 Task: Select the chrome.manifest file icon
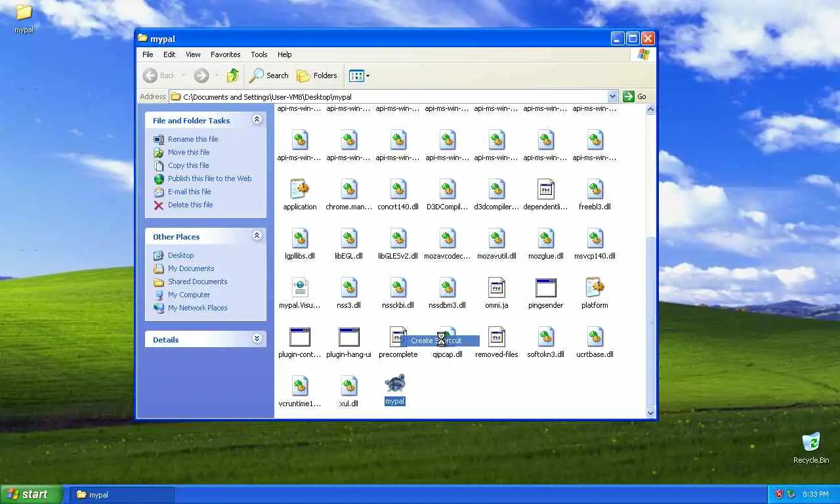click(349, 189)
